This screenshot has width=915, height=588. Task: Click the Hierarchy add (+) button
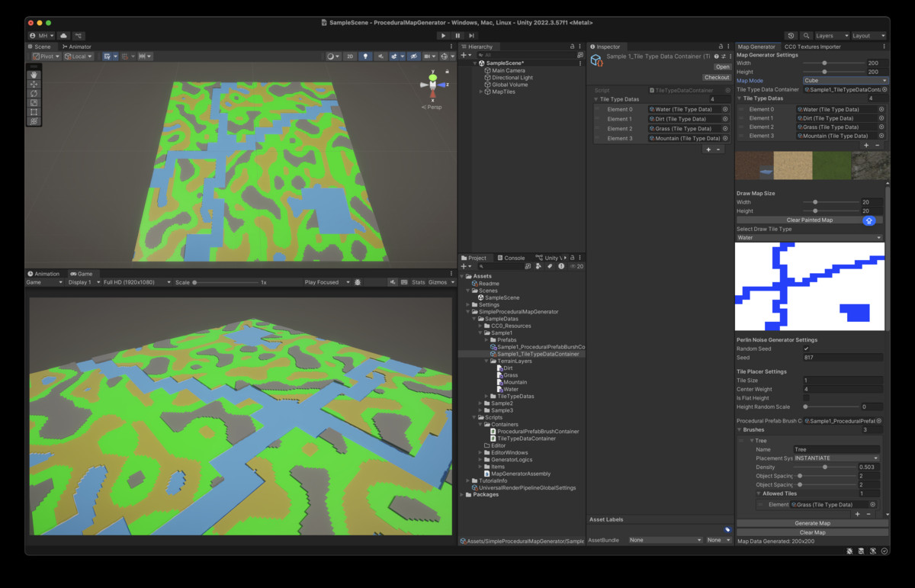pos(464,55)
